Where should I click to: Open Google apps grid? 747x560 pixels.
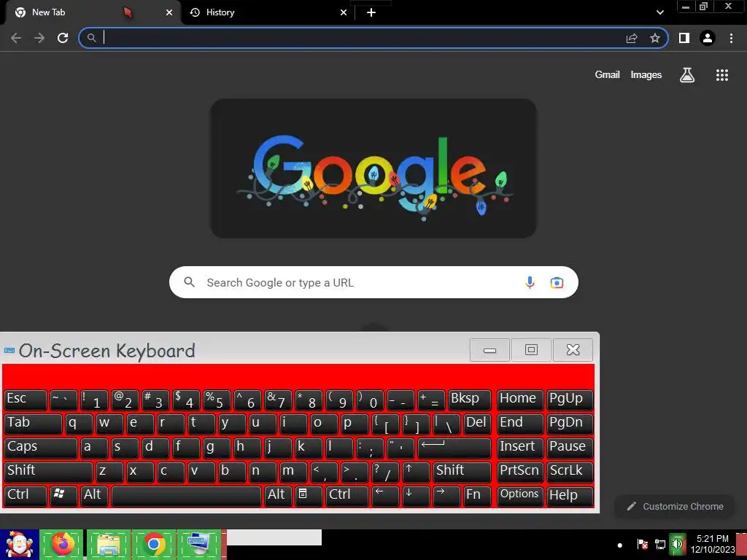721,75
